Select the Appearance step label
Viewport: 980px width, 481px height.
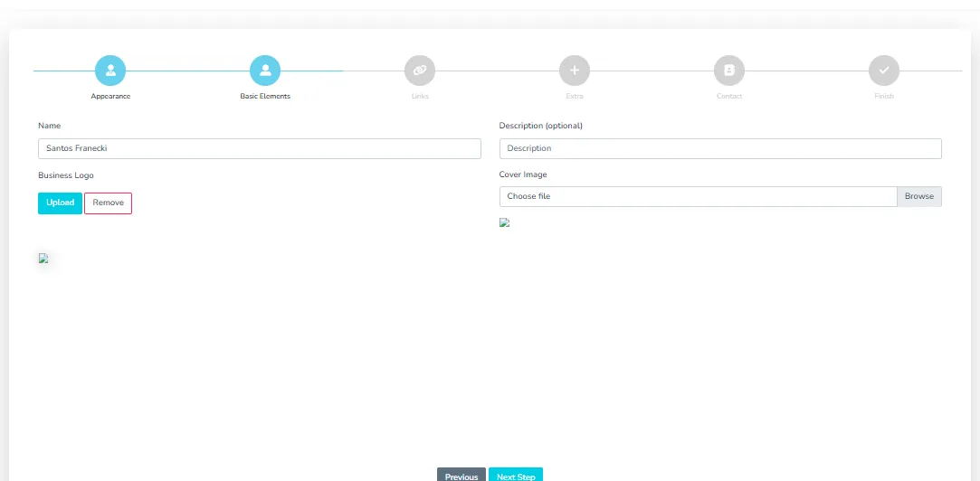coord(110,96)
